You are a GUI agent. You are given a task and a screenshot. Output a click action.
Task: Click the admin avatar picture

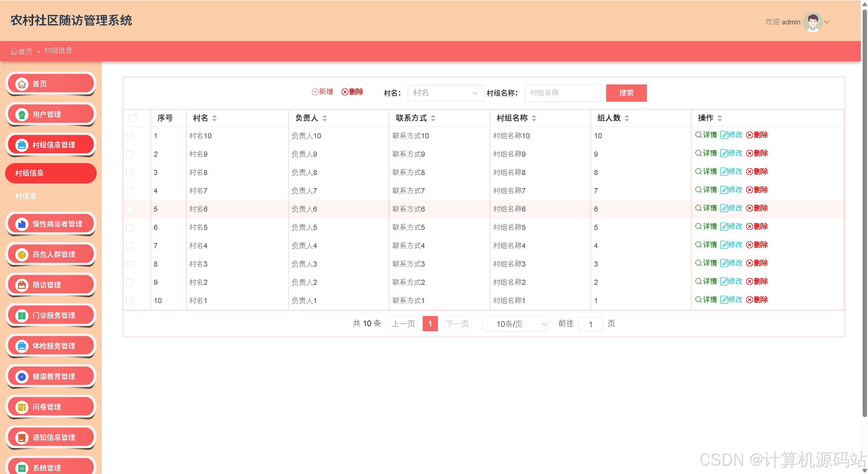click(812, 22)
